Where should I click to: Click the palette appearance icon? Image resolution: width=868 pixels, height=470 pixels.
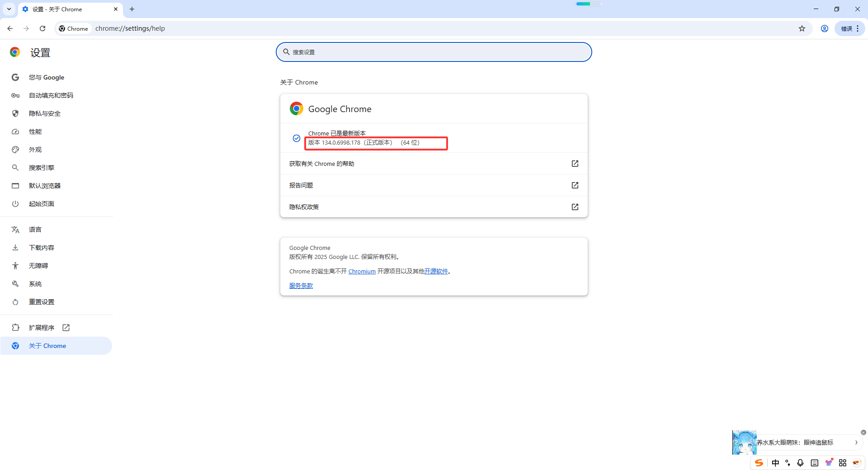click(x=15, y=150)
